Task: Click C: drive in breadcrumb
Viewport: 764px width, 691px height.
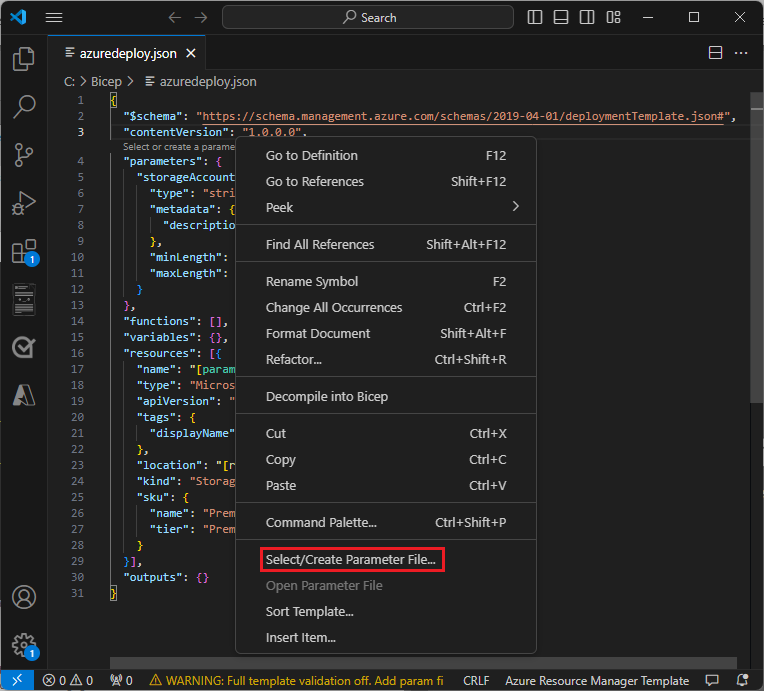Action: coord(69,81)
